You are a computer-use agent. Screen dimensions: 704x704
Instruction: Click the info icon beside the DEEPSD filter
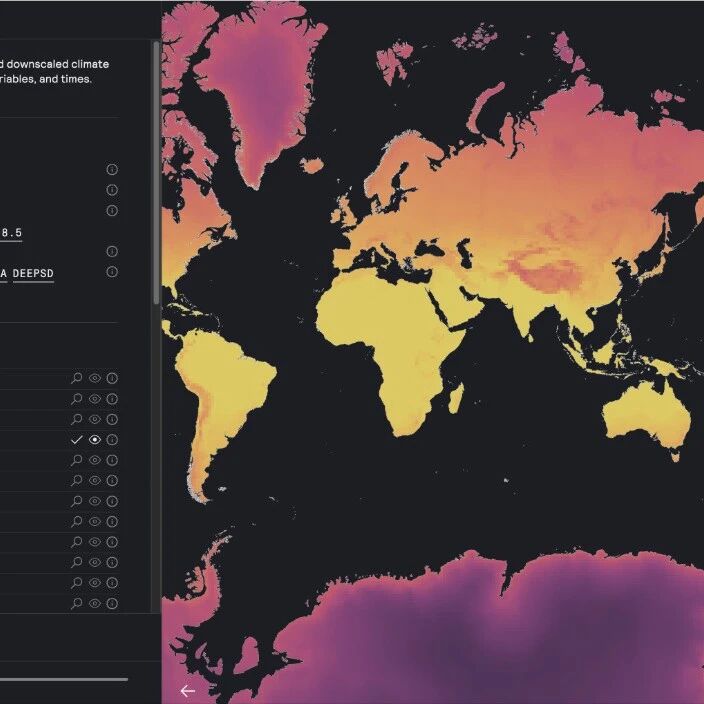112,272
